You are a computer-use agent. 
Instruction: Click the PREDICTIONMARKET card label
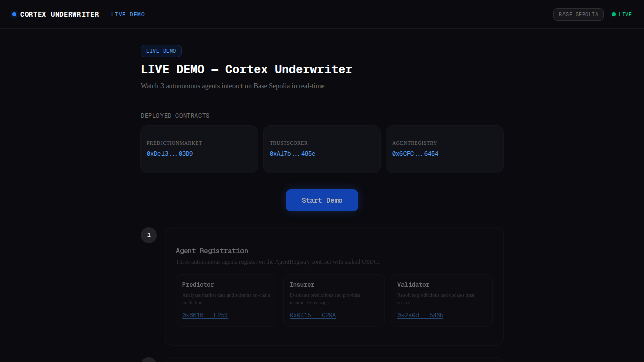click(x=174, y=143)
